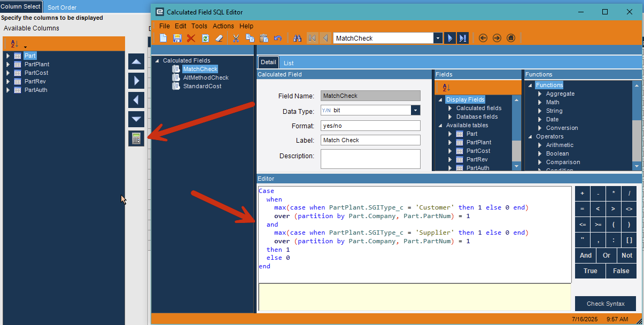Open the Data Type dropdown
Viewport: 644px width, 325px height.
click(x=415, y=110)
